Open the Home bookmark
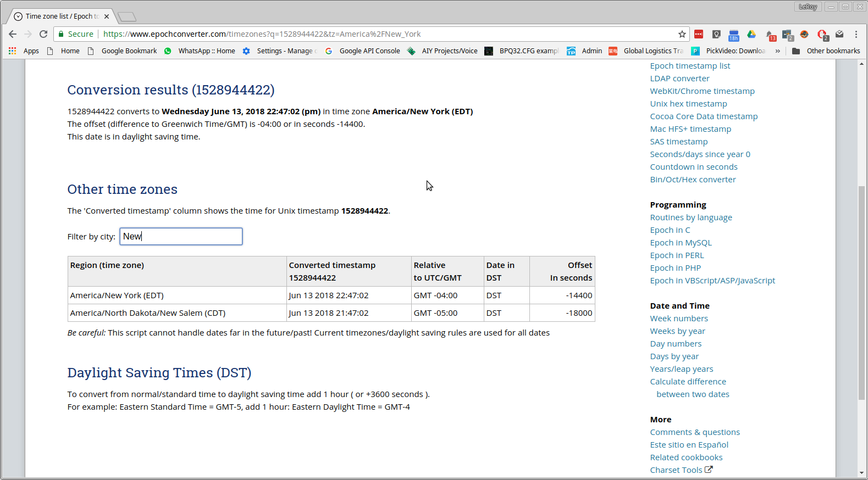This screenshot has height=480, width=868. [x=63, y=51]
